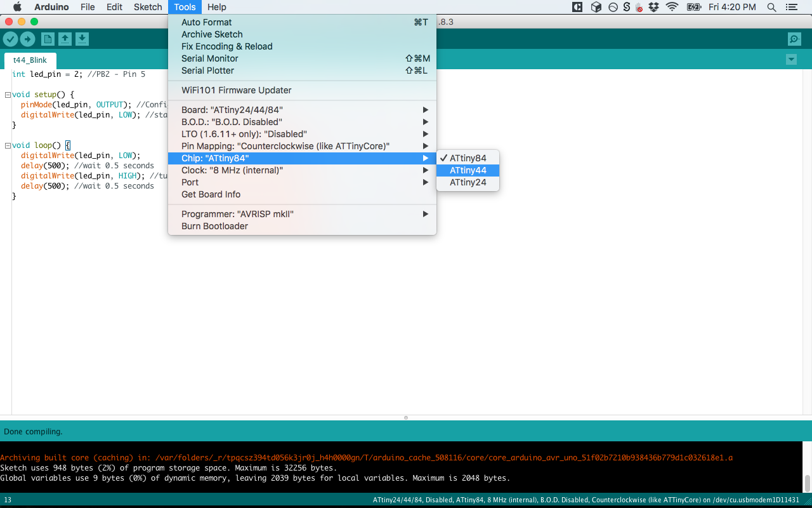812x508 pixels.
Task: Click the Done compiling status message
Action: click(33, 431)
